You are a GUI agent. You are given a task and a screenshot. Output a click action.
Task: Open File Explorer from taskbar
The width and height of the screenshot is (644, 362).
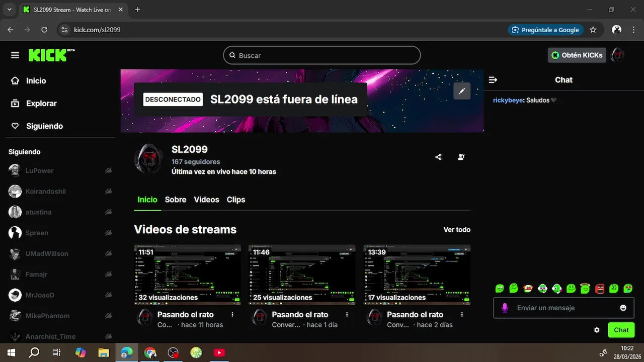(103, 352)
